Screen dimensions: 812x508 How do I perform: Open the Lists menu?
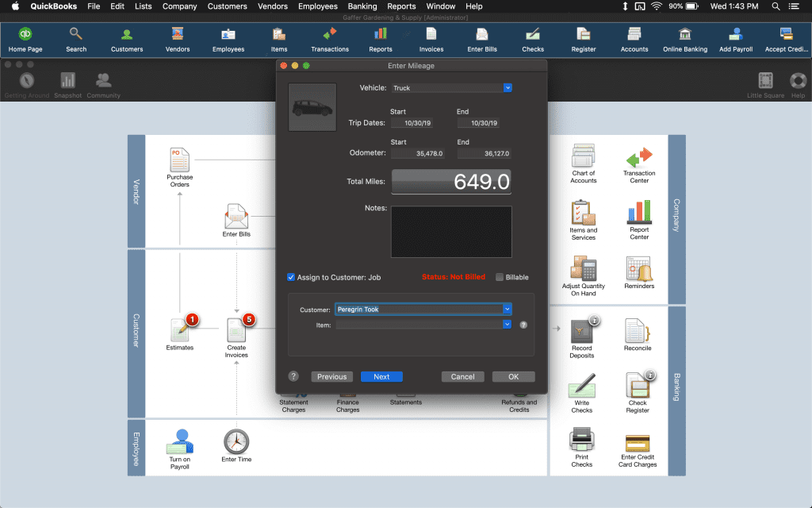click(x=143, y=6)
